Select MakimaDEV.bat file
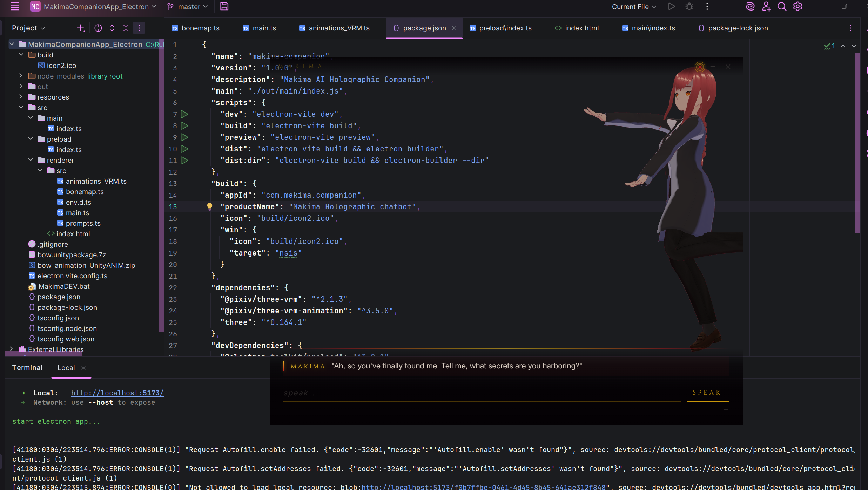Viewport: 868px width, 490px height. point(64,286)
